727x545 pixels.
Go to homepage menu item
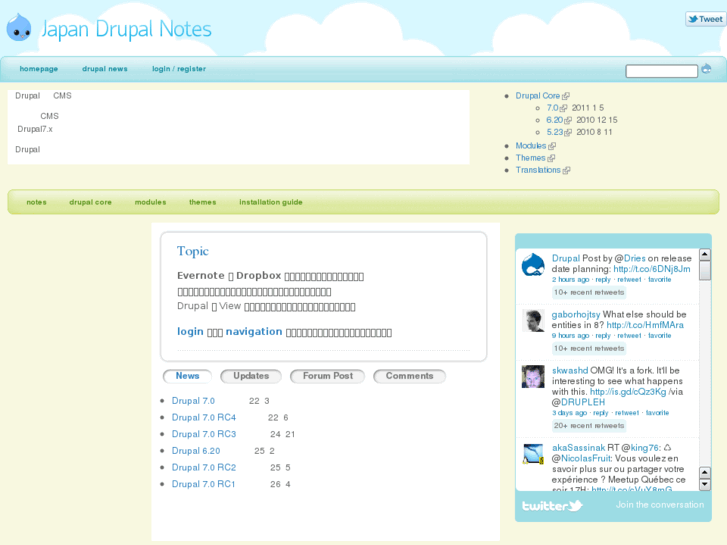pos(38,69)
